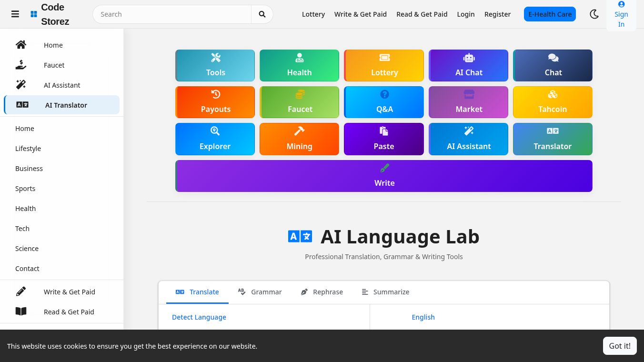Open the Health tile
The image size is (644, 362).
point(299,65)
